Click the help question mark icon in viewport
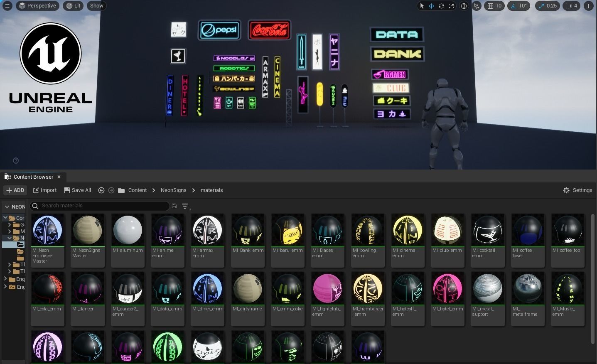This screenshot has width=597, height=364. [16, 161]
